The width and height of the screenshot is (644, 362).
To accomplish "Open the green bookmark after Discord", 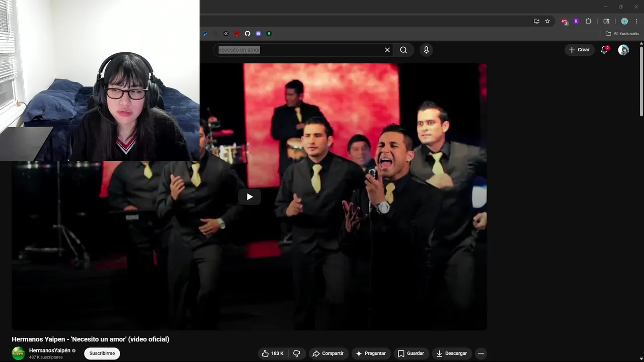I will pos(269,34).
